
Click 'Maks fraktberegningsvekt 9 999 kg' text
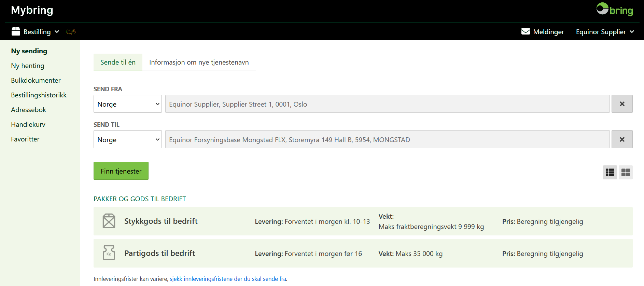431,227
